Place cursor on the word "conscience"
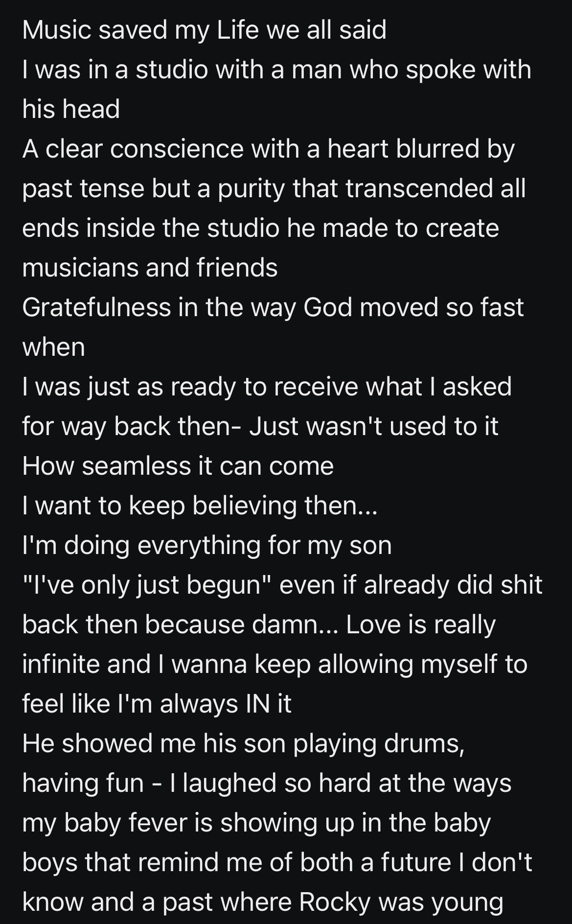This screenshot has width=572, height=924. coord(176,149)
